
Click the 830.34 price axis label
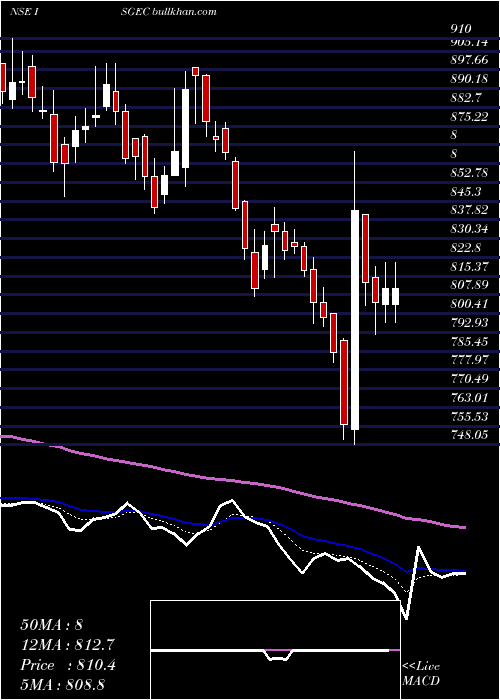[471, 229]
